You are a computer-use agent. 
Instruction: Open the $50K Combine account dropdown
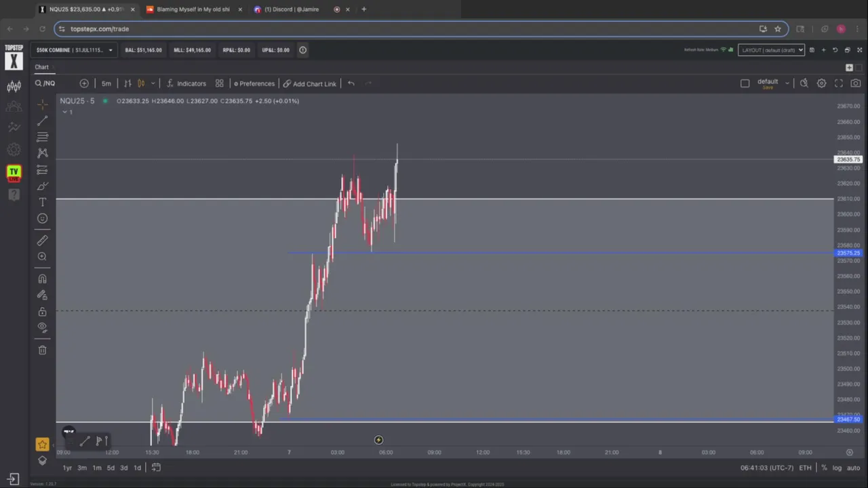75,50
